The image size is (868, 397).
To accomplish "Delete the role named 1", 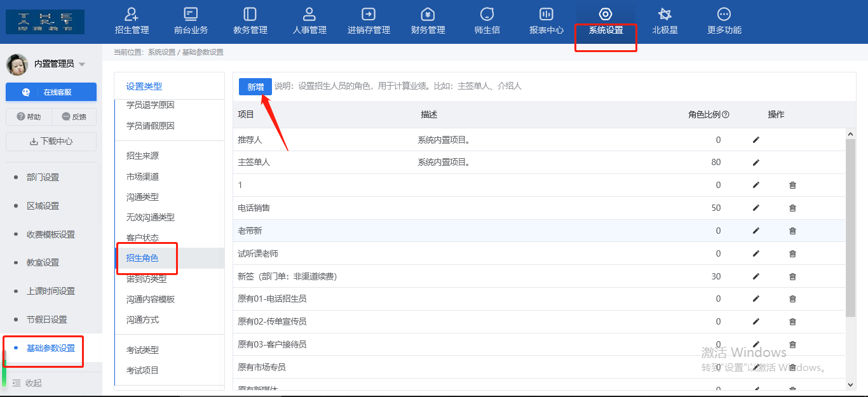I will (792, 185).
